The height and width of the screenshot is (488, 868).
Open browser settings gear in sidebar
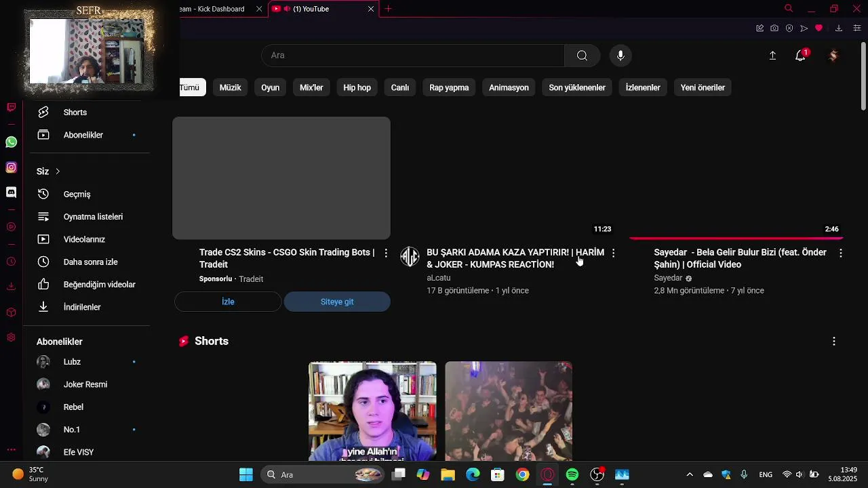(11, 337)
